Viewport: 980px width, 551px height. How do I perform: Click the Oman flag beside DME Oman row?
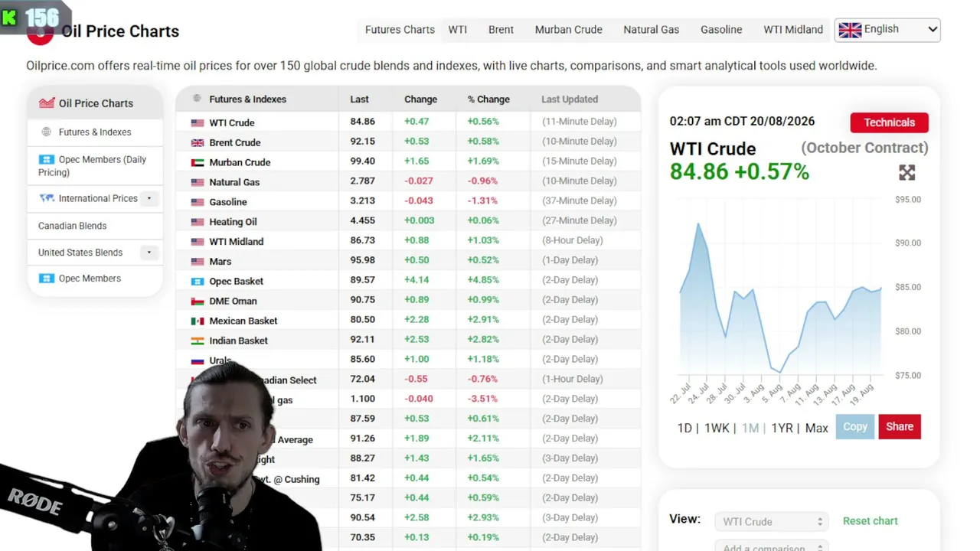click(198, 302)
